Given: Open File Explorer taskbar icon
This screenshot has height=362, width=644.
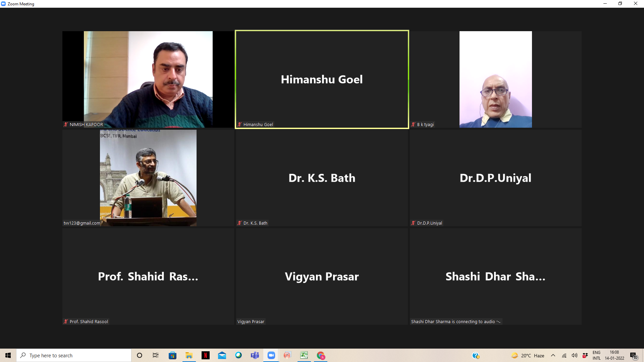Looking at the screenshot, I should pyautogui.click(x=189, y=355).
